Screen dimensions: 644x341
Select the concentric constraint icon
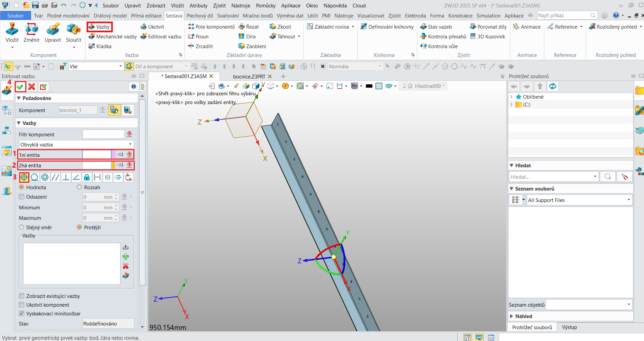(45, 177)
